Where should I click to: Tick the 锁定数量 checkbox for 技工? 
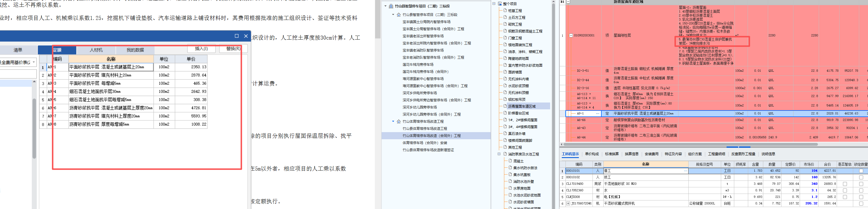point(861,177)
